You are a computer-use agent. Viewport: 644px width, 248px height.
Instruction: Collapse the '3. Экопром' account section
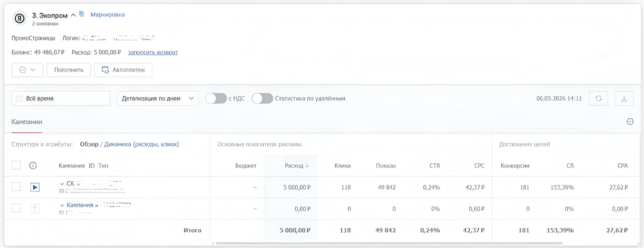(x=73, y=16)
